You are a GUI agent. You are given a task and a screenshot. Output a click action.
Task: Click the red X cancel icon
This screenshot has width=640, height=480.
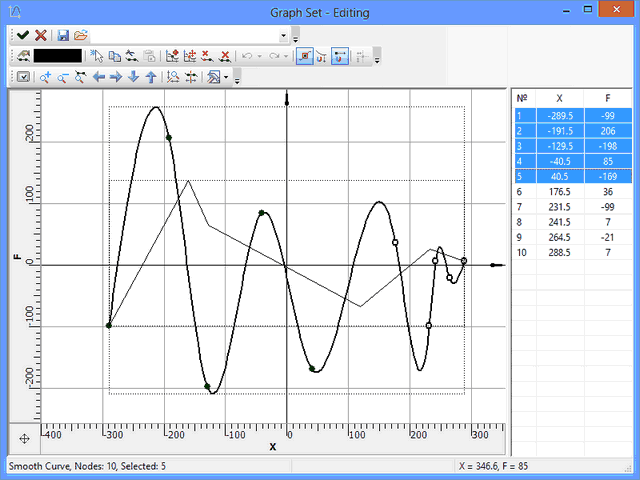coord(41,35)
